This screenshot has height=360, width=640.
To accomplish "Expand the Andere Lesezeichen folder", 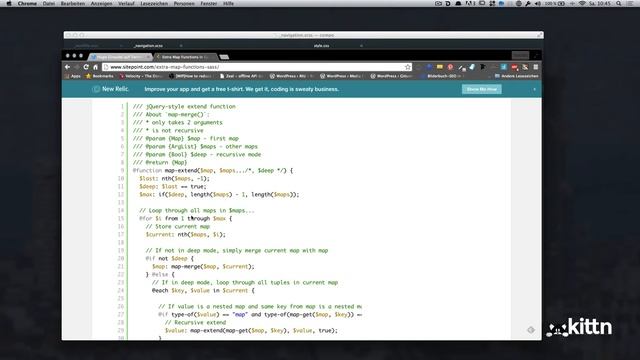I will [516, 76].
